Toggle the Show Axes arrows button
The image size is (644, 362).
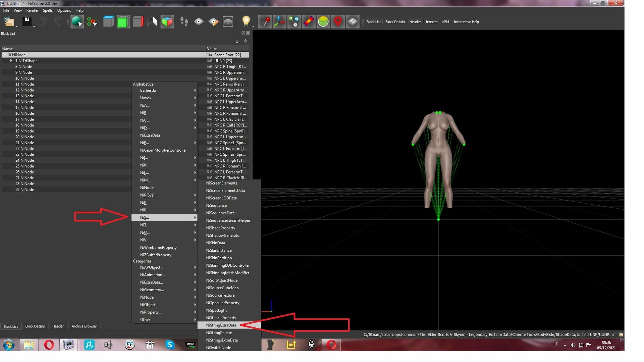[x=279, y=22]
